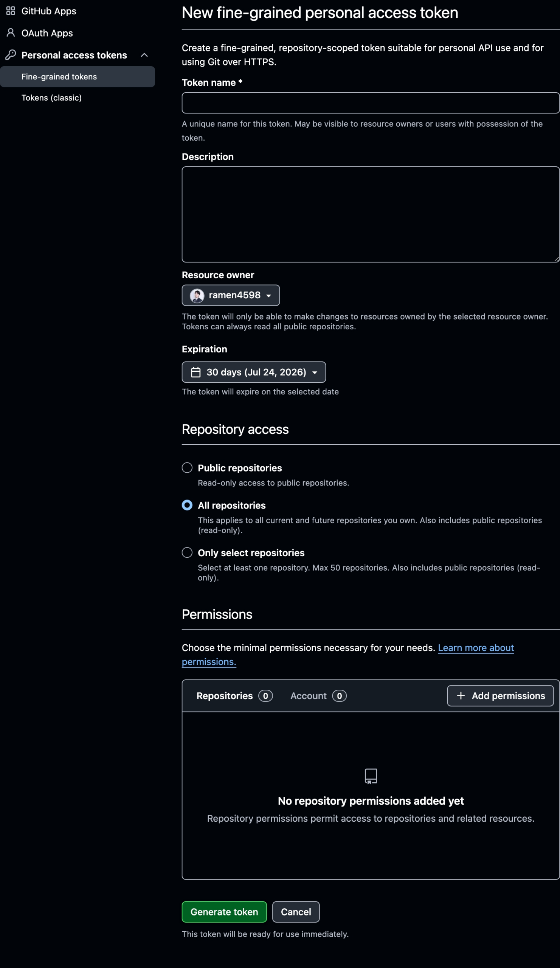Click the plus icon in Add permissions
Screen dimensions: 560x968
tap(461, 696)
